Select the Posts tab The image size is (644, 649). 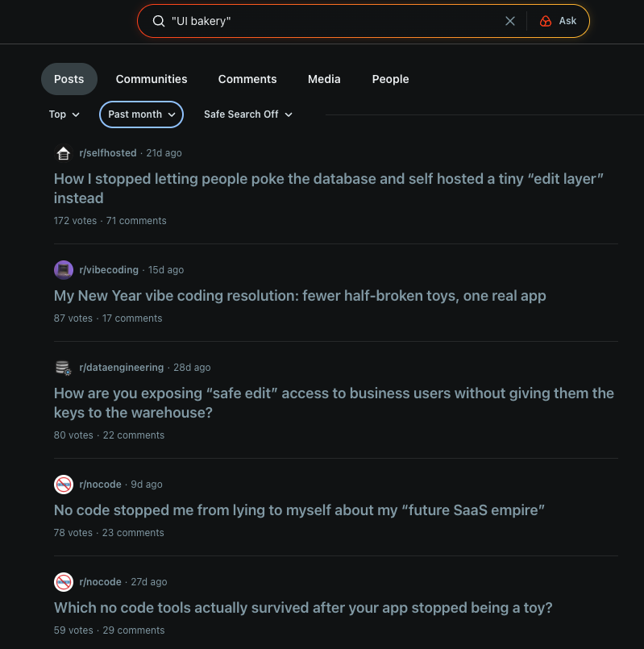click(x=69, y=79)
